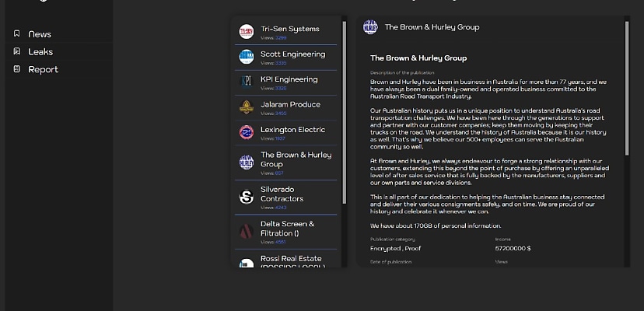Click the Tri-Sen Systems logo
This screenshot has height=311, width=644.
point(247,32)
